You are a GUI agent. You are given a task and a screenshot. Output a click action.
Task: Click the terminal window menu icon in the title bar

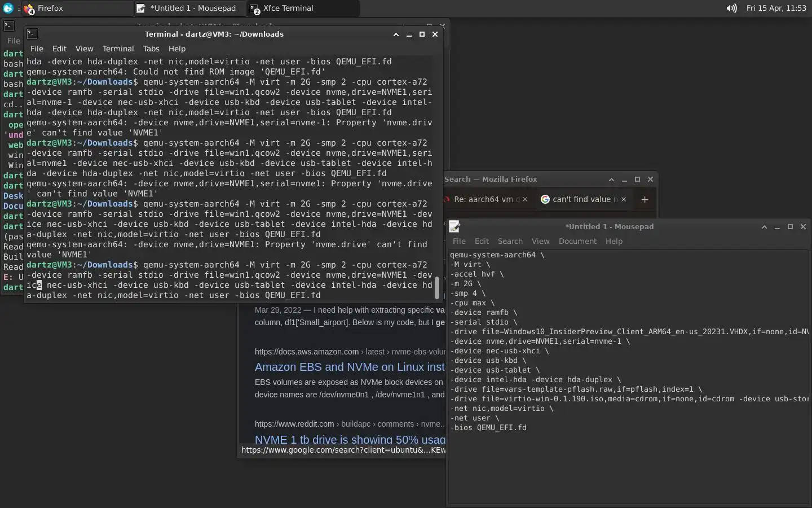pos(32,34)
